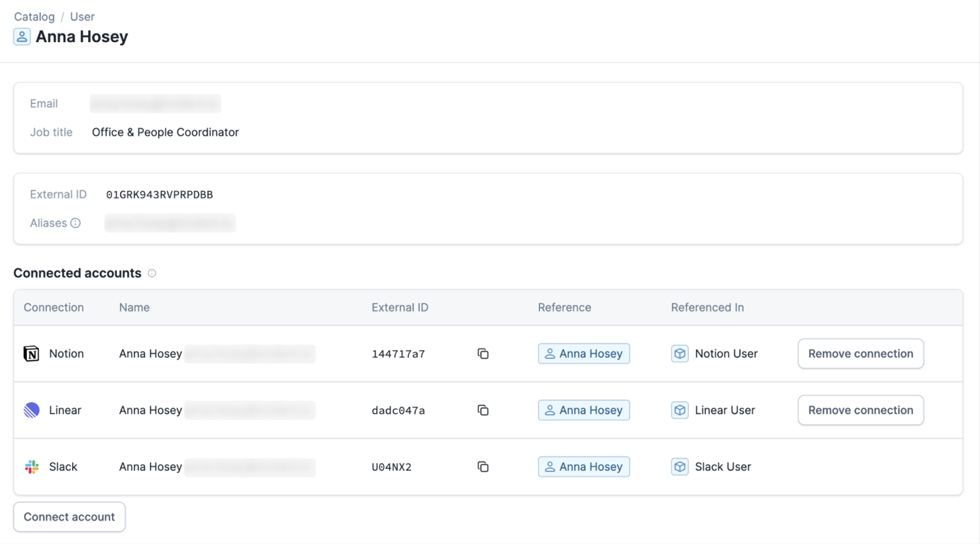Open Anna Hosey reference in Notion row
The height and width of the screenshot is (544, 980).
584,354
